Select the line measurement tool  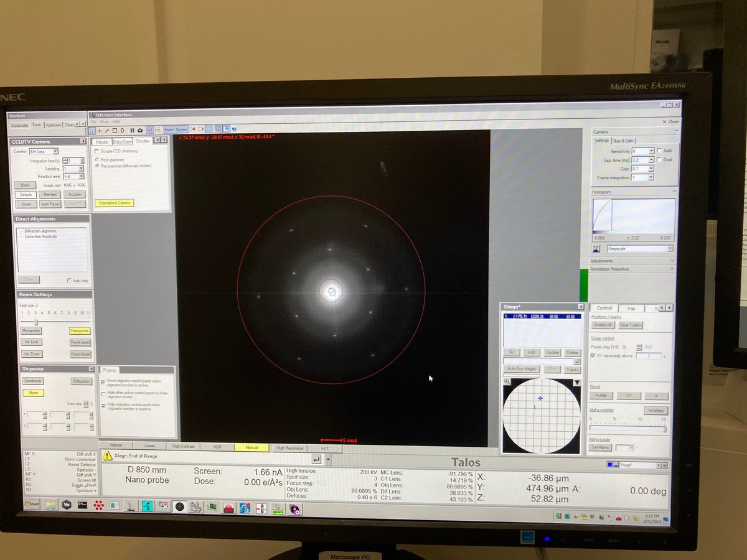(x=107, y=130)
